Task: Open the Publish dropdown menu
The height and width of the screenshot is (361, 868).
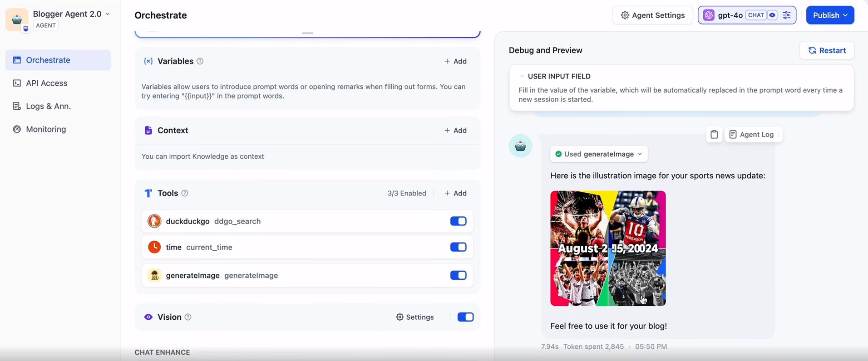Action: (830, 15)
